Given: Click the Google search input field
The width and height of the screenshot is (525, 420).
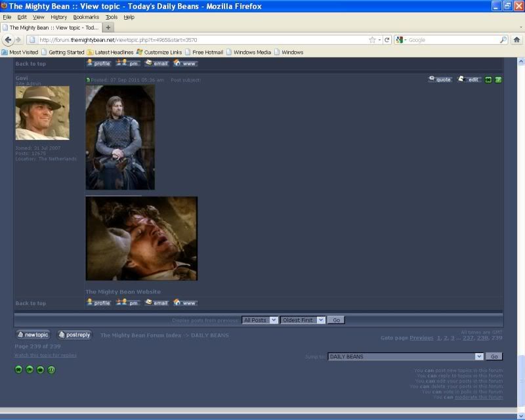Looking at the screenshot, I should 453,40.
